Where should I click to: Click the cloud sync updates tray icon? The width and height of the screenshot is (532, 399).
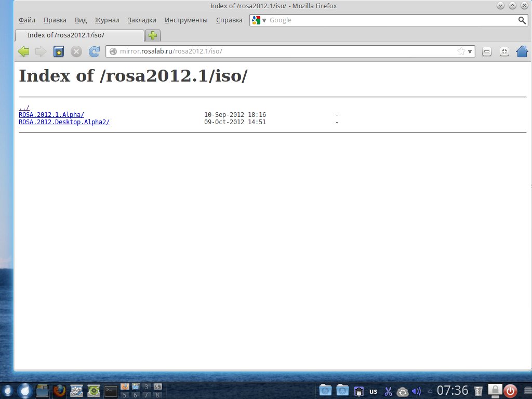coord(403,392)
